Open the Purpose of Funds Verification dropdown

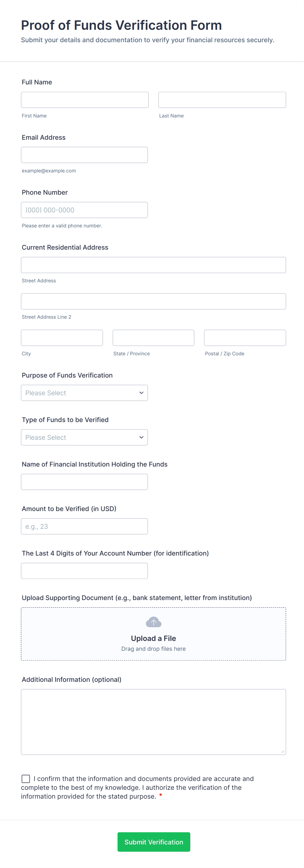point(84,393)
